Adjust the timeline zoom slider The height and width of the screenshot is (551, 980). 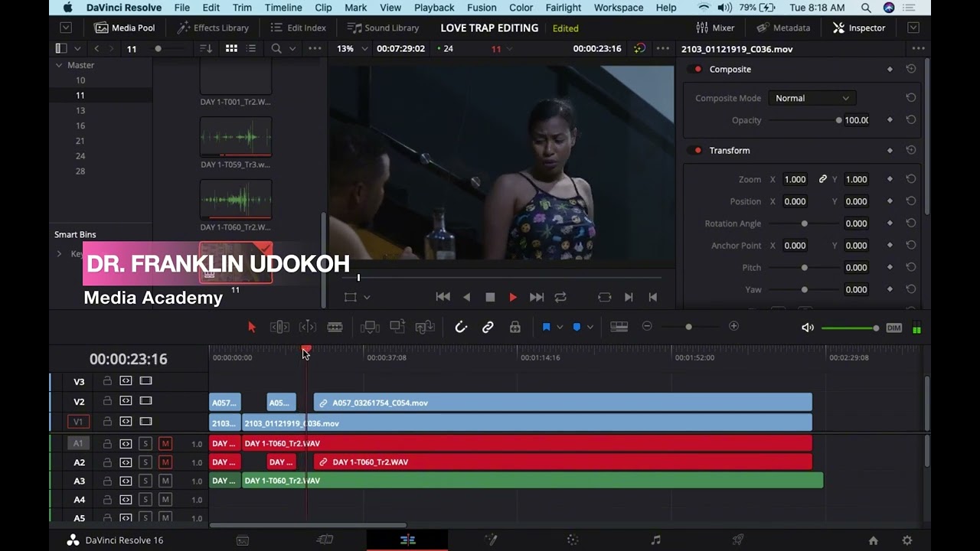click(689, 327)
